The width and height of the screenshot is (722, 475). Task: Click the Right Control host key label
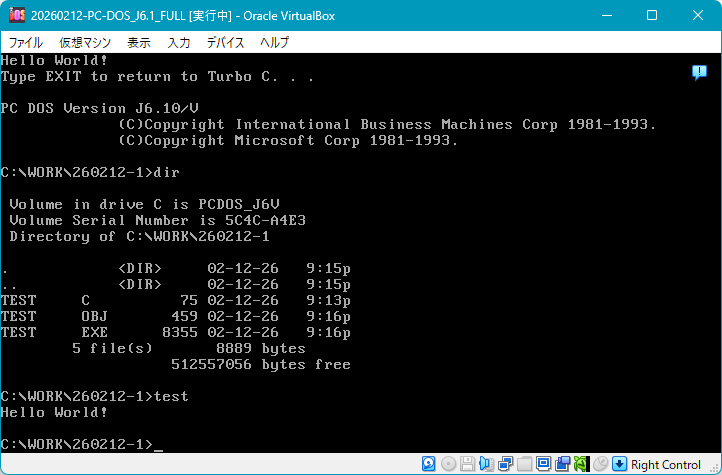pos(666,464)
